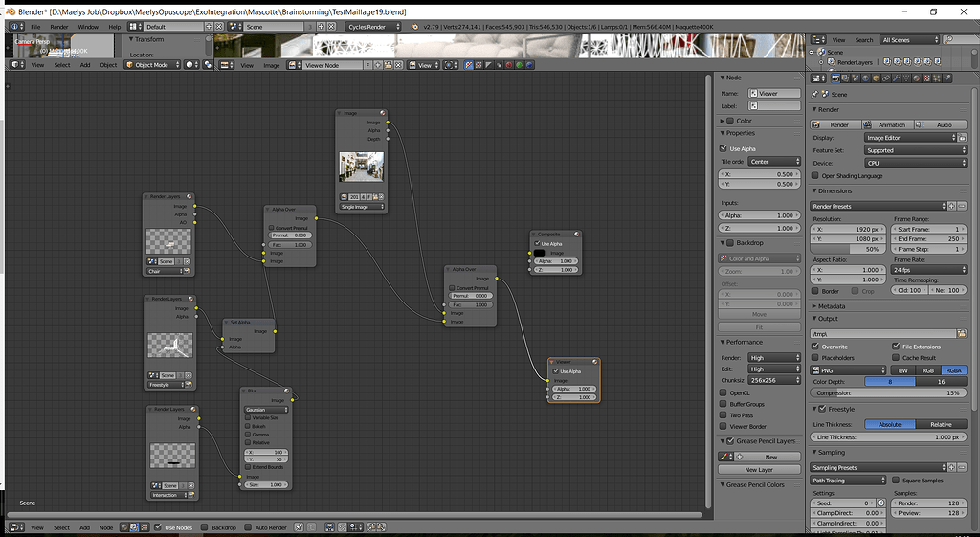The width and height of the screenshot is (980, 537).
Task: Open Constraints properties tab chain icon
Action: click(x=886, y=78)
